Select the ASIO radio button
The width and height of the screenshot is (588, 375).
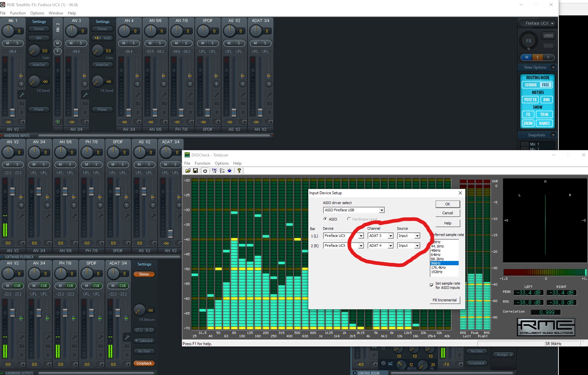coord(325,219)
